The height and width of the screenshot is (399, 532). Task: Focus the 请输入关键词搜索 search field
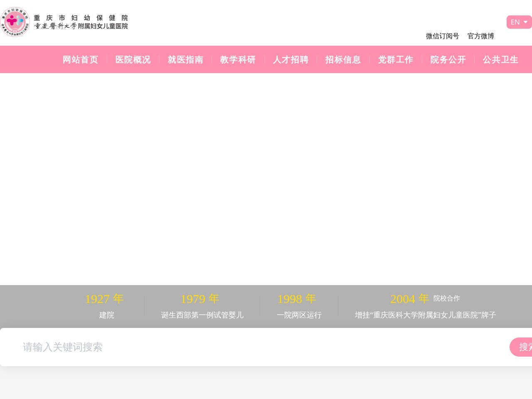pos(249,347)
